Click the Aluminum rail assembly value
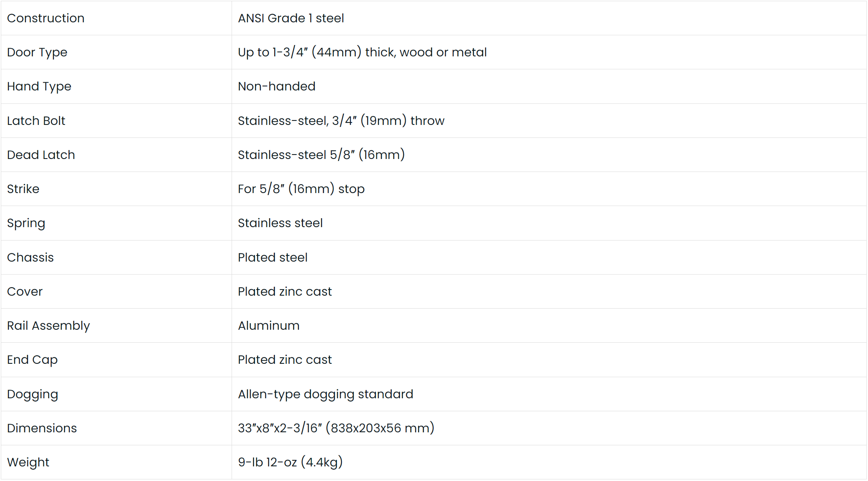Screen dimensions: 868x481 tap(269, 326)
